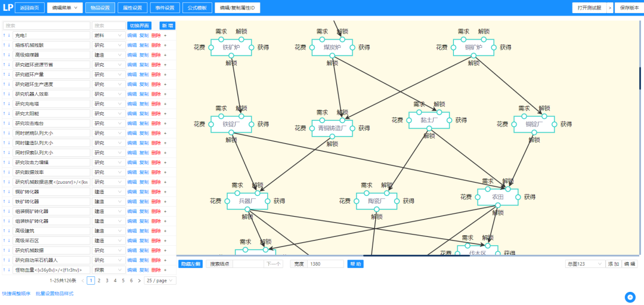This screenshot has height=305, width=644.
Task: Click 返回首页 button
Action: click(x=30, y=8)
